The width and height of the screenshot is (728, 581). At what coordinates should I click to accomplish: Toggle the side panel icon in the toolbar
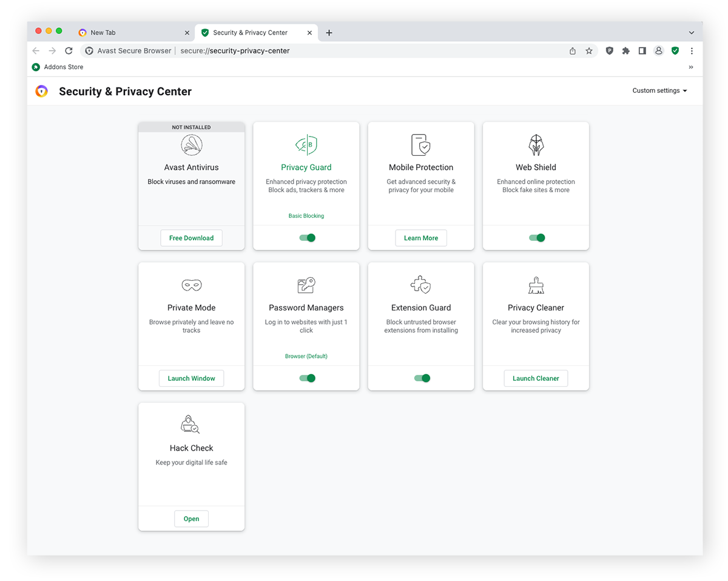(642, 51)
